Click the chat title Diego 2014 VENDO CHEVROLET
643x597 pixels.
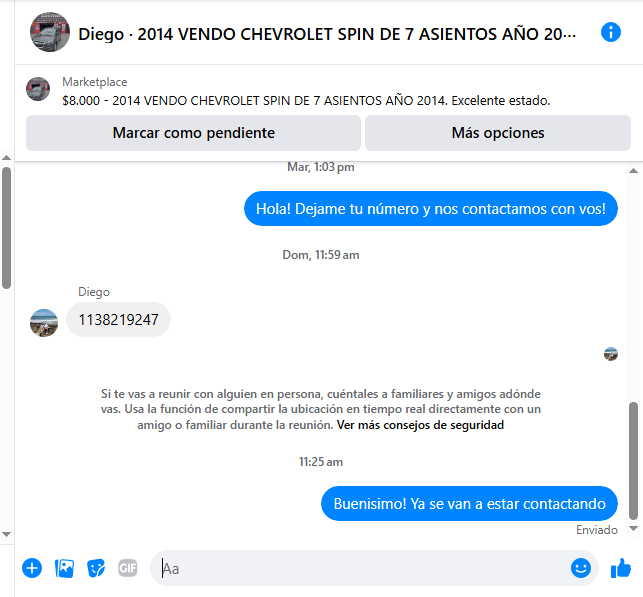click(327, 34)
